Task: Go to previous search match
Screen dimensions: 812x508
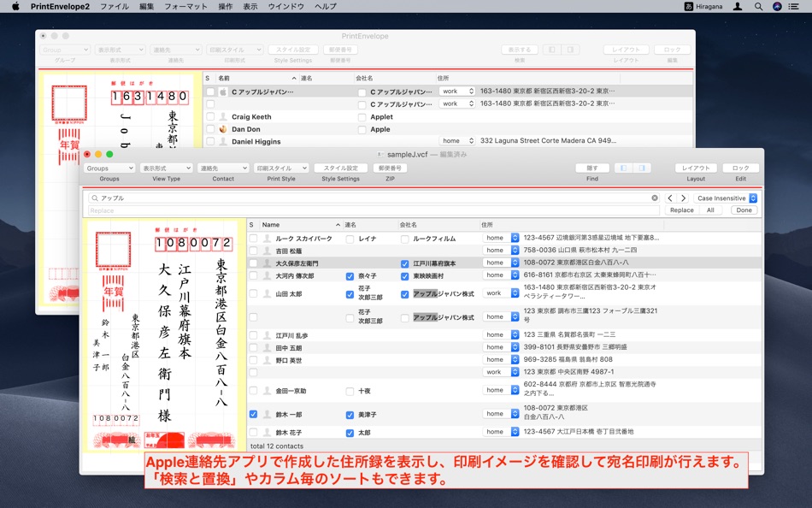Action: [x=670, y=198]
